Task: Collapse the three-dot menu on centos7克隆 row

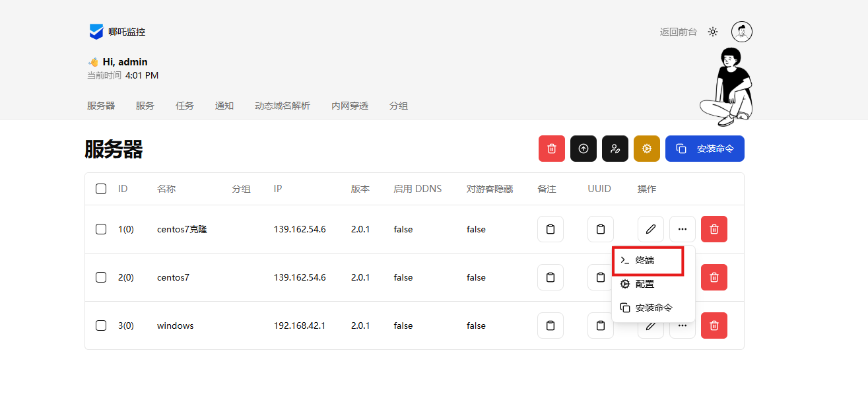Action: coord(683,229)
